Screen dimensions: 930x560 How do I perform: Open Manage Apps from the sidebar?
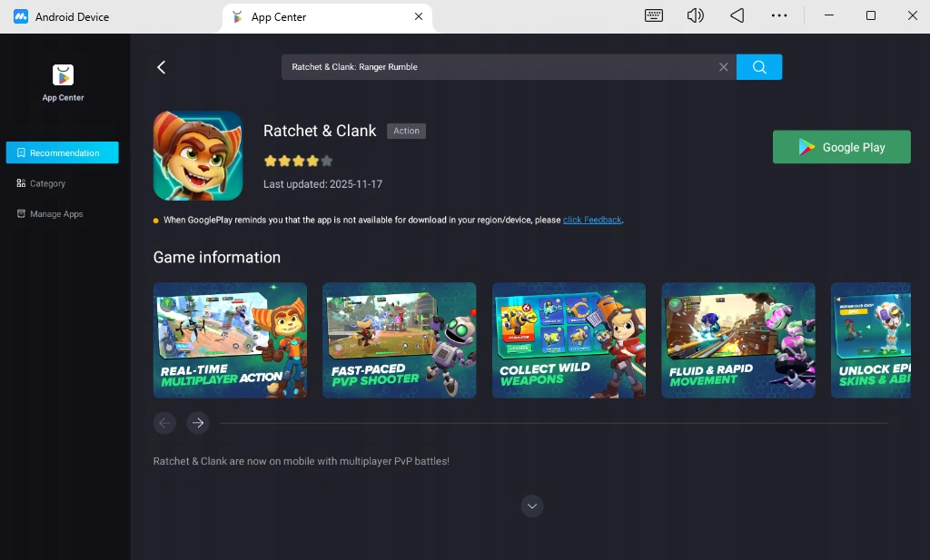[55, 213]
